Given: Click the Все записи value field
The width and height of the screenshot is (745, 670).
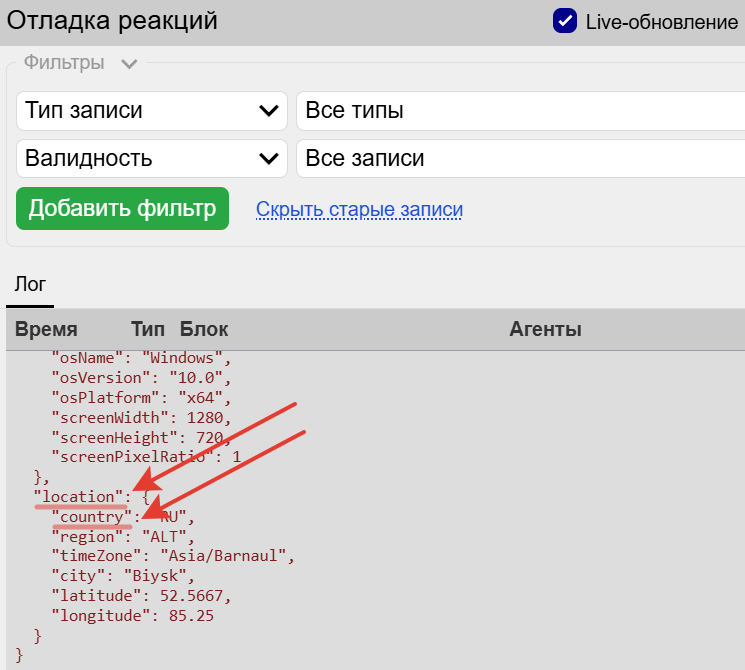Looking at the screenshot, I should (521, 158).
